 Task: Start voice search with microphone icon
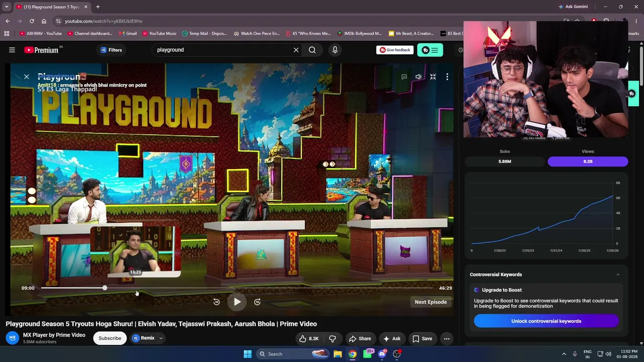click(335, 50)
